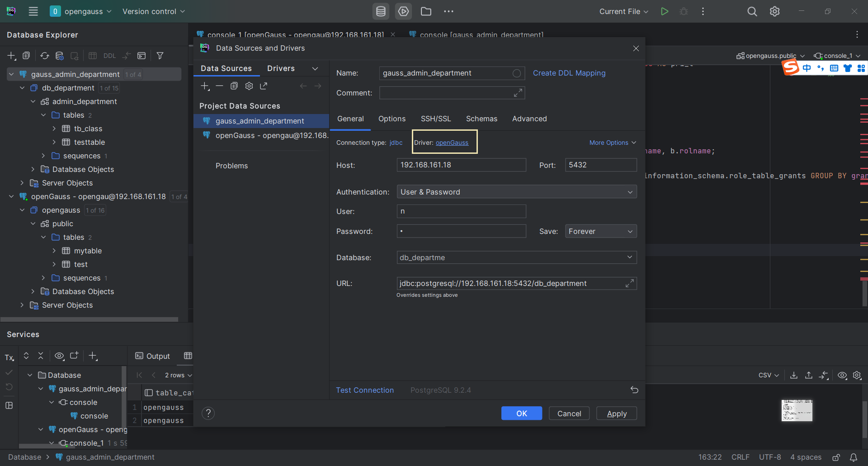Open the filter icon in Database Explorer

[x=160, y=56]
